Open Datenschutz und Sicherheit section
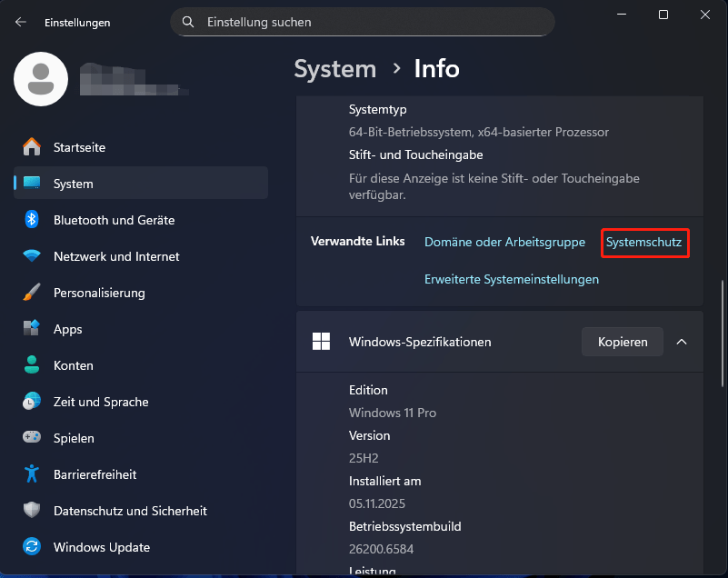 tap(141, 510)
